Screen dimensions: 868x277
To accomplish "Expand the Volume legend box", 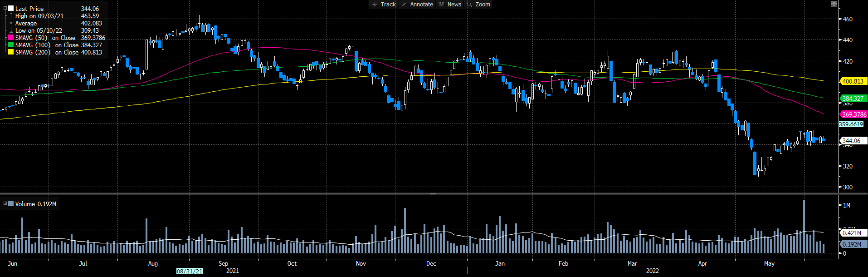I will [5, 204].
